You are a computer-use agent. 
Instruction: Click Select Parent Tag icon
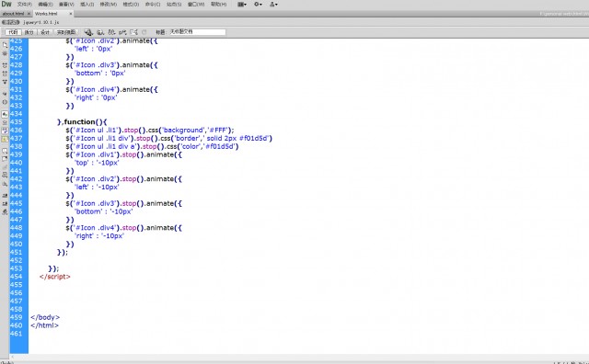(5, 94)
